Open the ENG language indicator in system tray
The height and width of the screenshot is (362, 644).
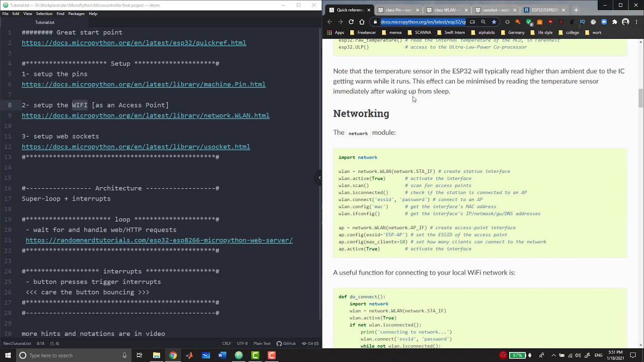[598, 355]
